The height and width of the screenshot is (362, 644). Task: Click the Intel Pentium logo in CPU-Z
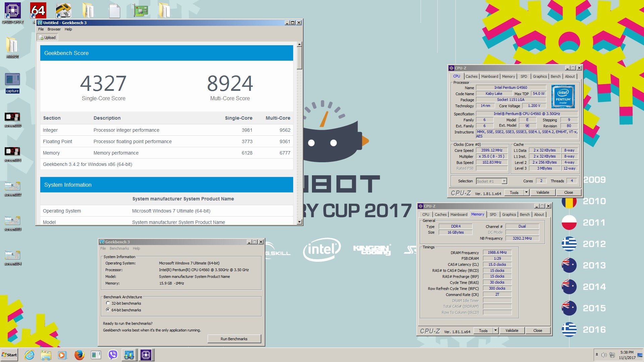563,96
